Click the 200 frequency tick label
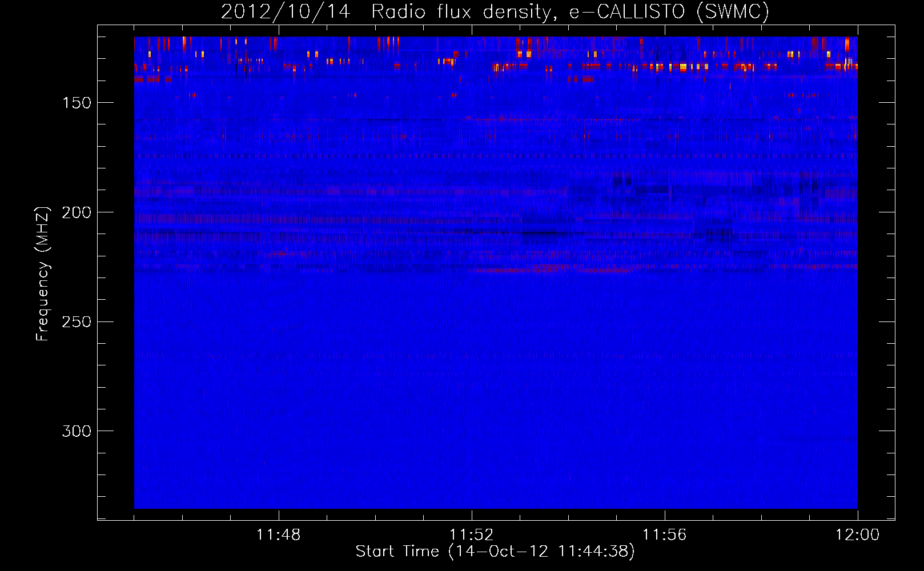 click(77, 212)
